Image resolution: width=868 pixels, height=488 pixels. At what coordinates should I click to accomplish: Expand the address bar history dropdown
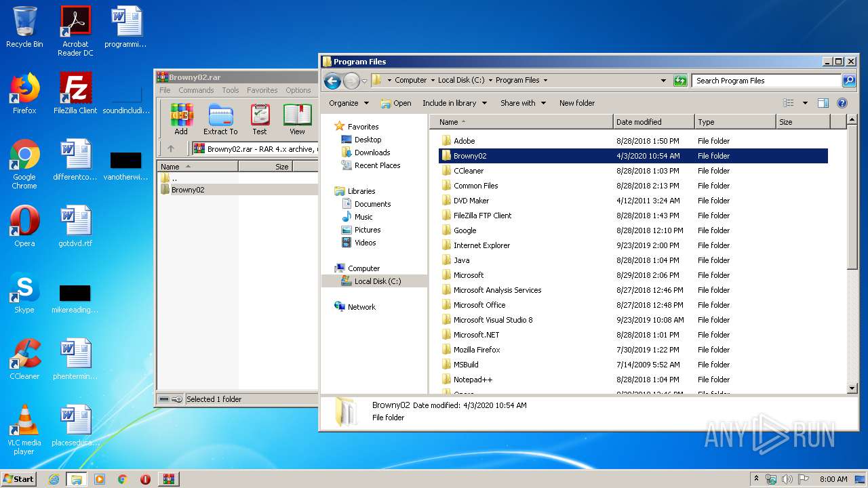coord(663,81)
